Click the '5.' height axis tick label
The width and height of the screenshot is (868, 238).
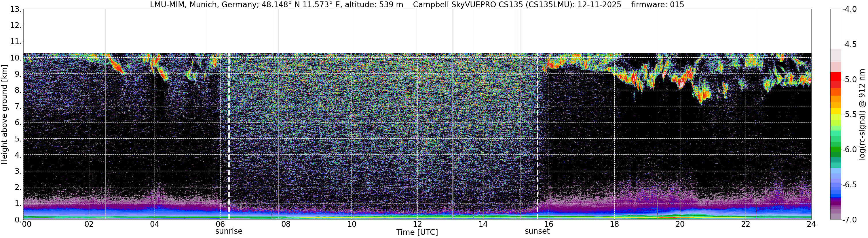click(x=18, y=139)
